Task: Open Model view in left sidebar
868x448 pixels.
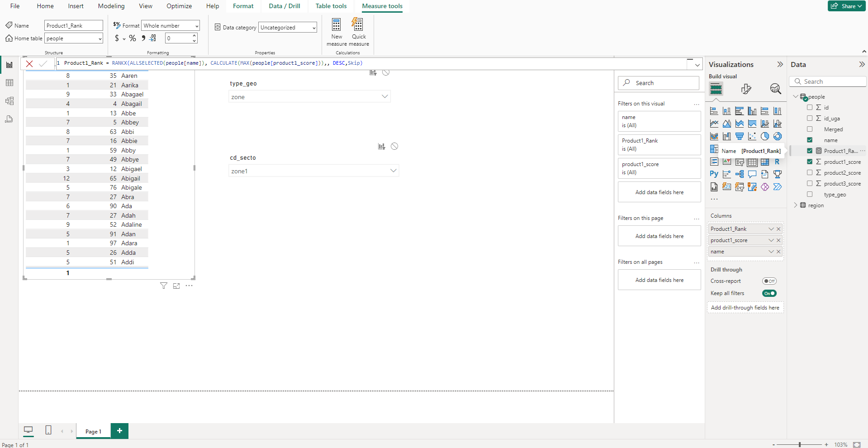Action: 9,101
